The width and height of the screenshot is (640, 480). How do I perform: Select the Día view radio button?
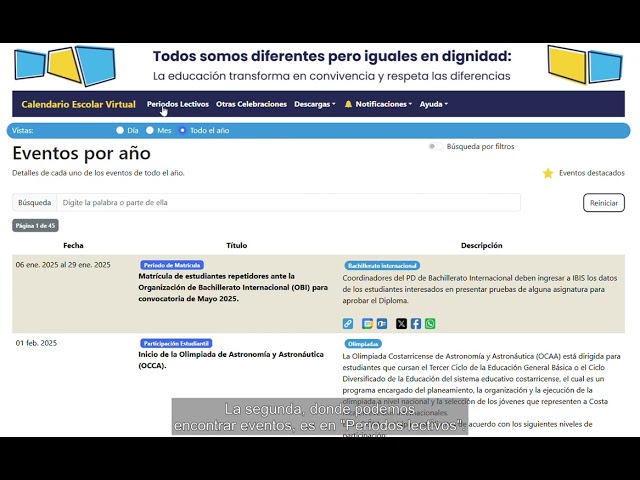pos(120,130)
